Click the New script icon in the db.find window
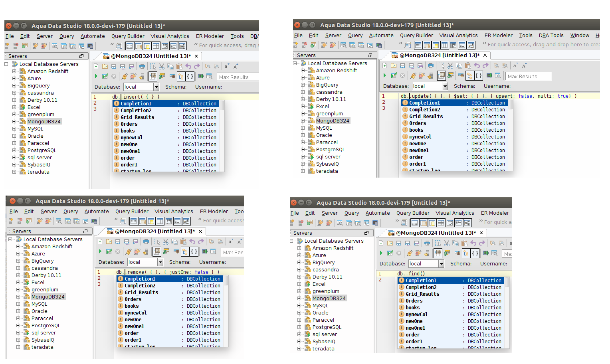 click(x=381, y=243)
